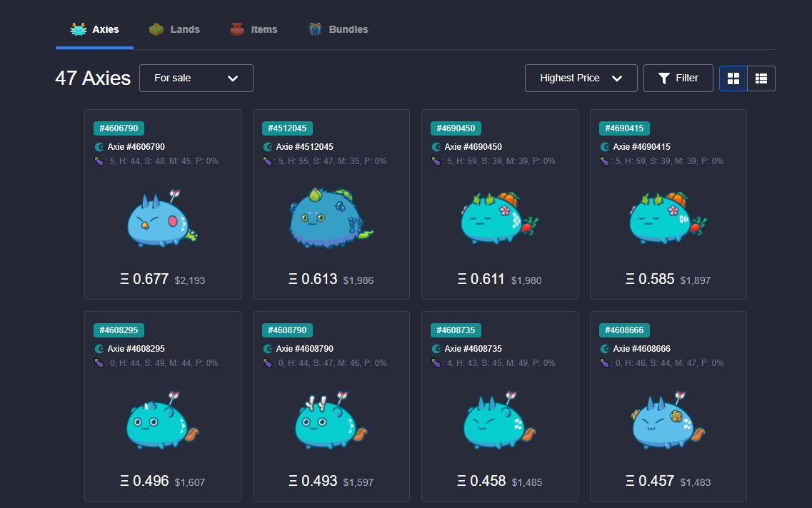
Task: Click the Ξ 0.458 price
Action: 481,481
